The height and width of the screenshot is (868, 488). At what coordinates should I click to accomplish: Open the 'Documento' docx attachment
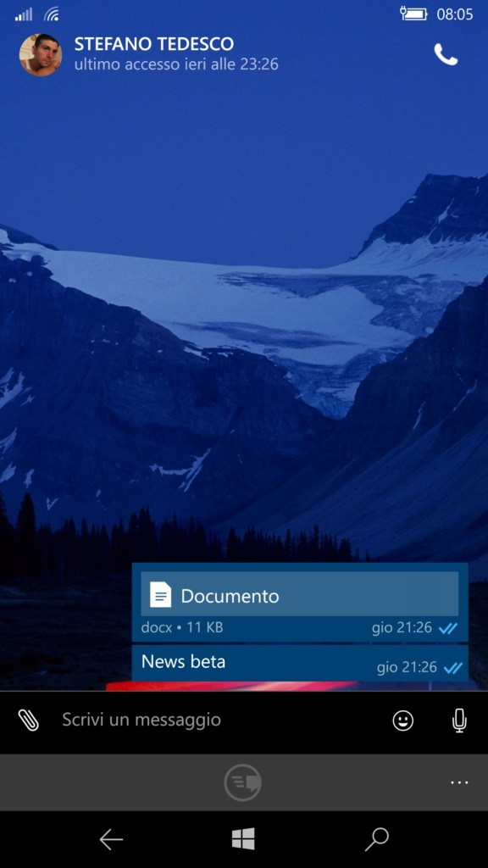(x=299, y=595)
